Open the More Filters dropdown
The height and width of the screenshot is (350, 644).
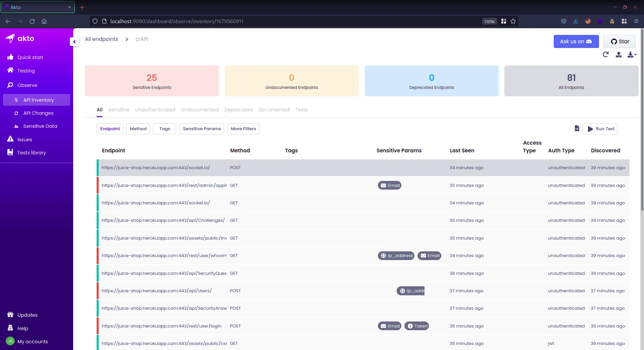pyautogui.click(x=243, y=129)
